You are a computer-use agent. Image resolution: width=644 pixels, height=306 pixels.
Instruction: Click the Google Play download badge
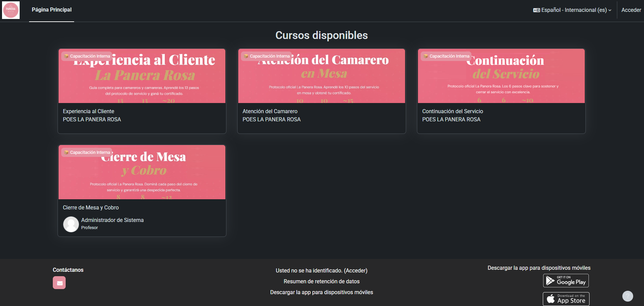coord(565,280)
